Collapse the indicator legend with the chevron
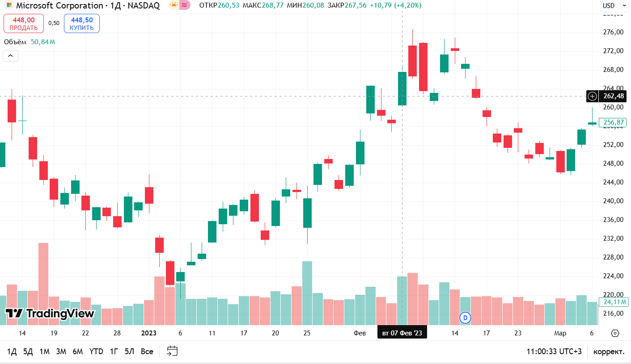631x364 pixels. point(11,56)
